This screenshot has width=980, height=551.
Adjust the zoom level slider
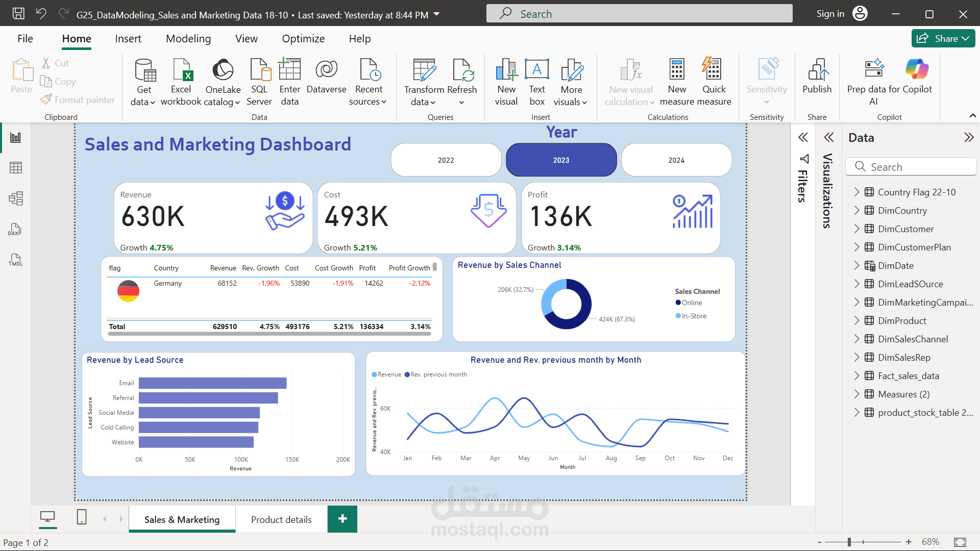click(x=849, y=542)
